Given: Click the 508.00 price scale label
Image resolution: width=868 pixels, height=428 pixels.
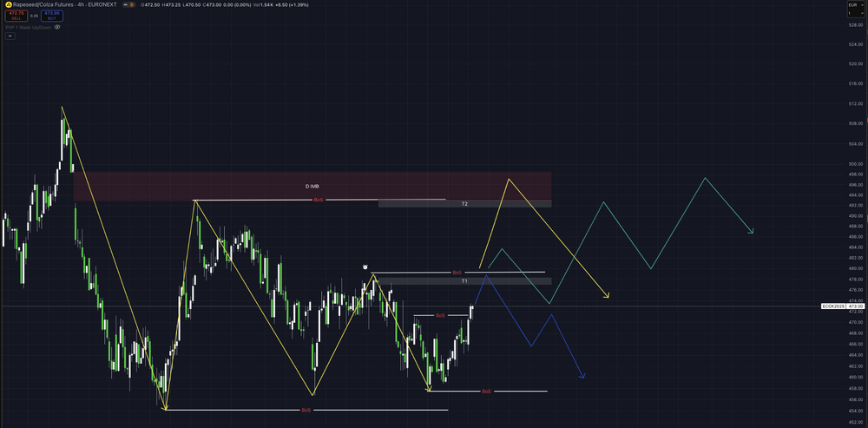Looking at the screenshot, I should click(856, 123).
